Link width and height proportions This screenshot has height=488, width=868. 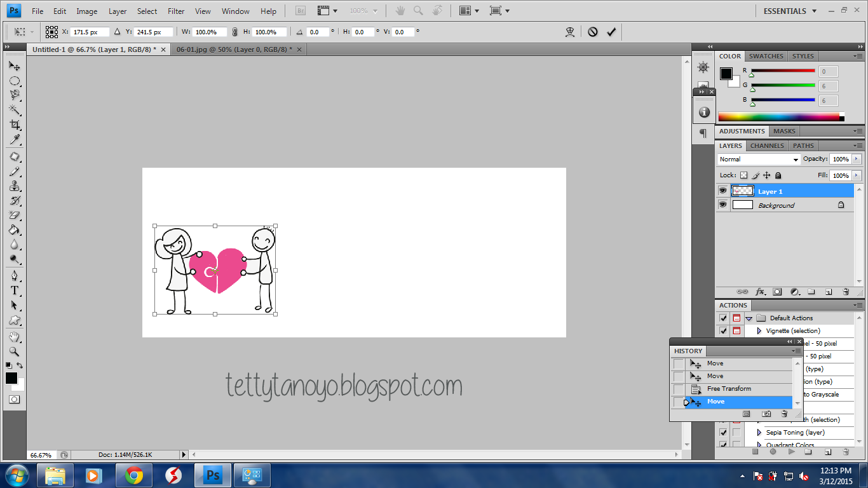coord(234,32)
